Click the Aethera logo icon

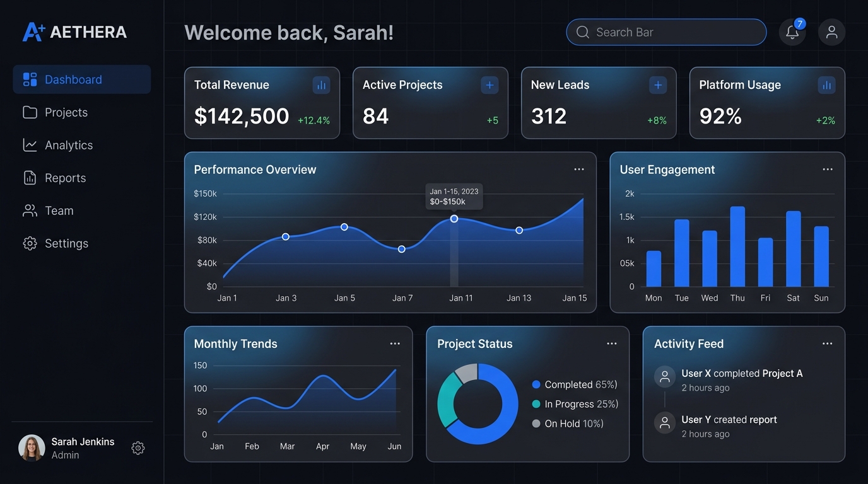point(33,32)
